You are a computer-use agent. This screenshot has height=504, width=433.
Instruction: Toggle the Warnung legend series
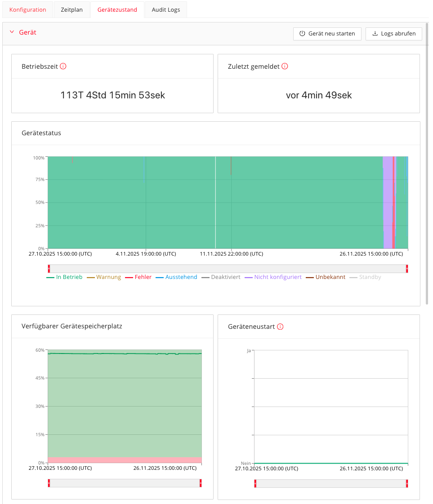pyautogui.click(x=104, y=277)
